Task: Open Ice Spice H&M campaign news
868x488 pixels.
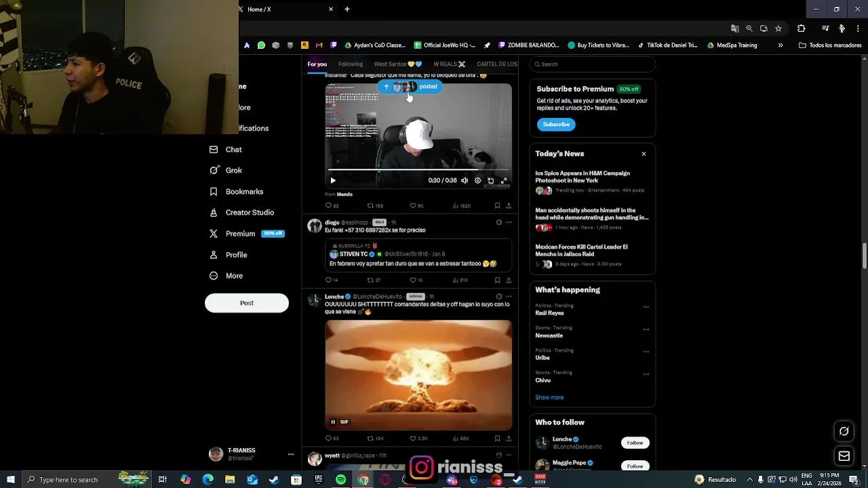Action: (x=592, y=182)
